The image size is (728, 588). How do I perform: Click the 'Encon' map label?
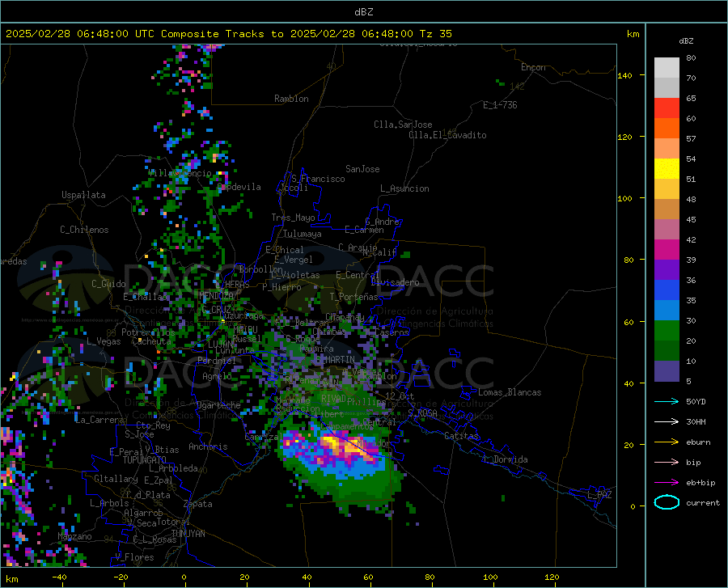click(x=533, y=67)
